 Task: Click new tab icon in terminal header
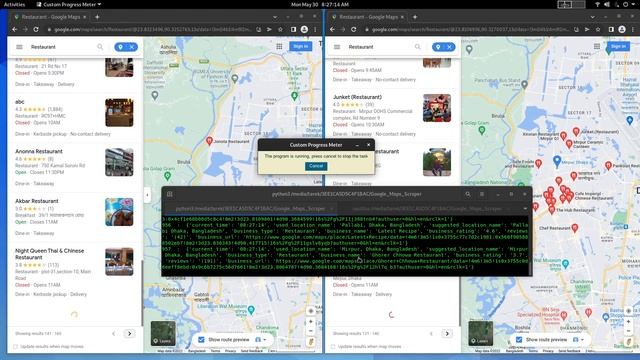(x=169, y=194)
